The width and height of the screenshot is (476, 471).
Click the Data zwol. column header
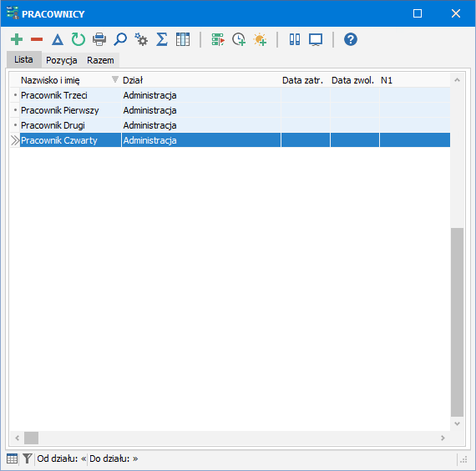pyautogui.click(x=355, y=80)
